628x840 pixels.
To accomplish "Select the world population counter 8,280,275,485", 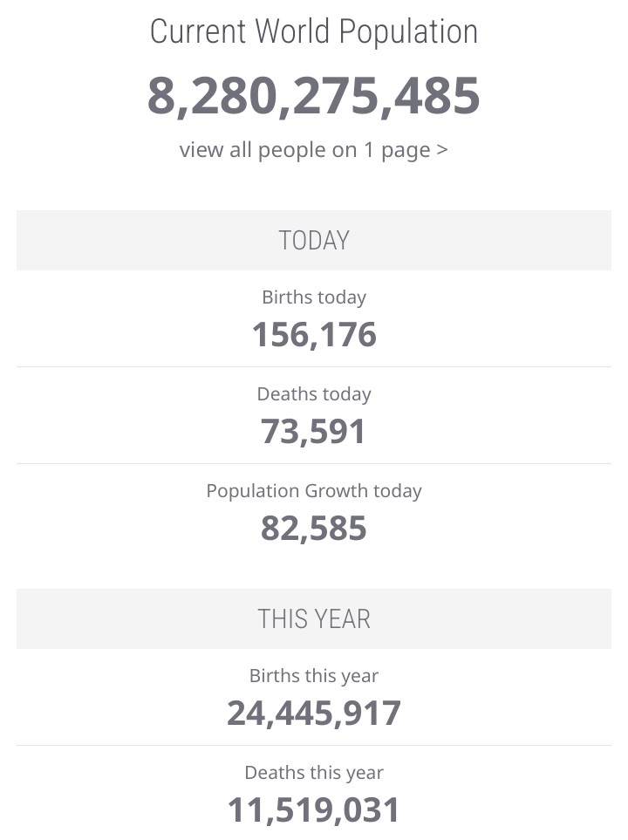I will [314, 95].
